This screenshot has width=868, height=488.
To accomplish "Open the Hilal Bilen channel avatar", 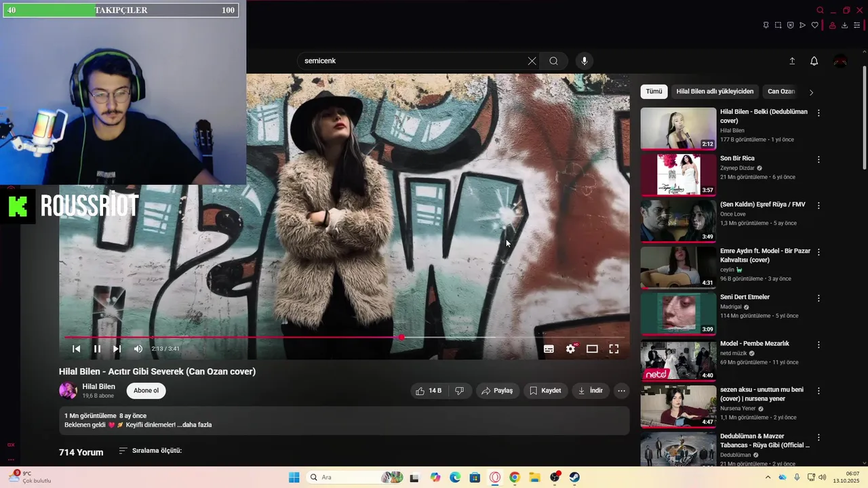I will (68, 390).
